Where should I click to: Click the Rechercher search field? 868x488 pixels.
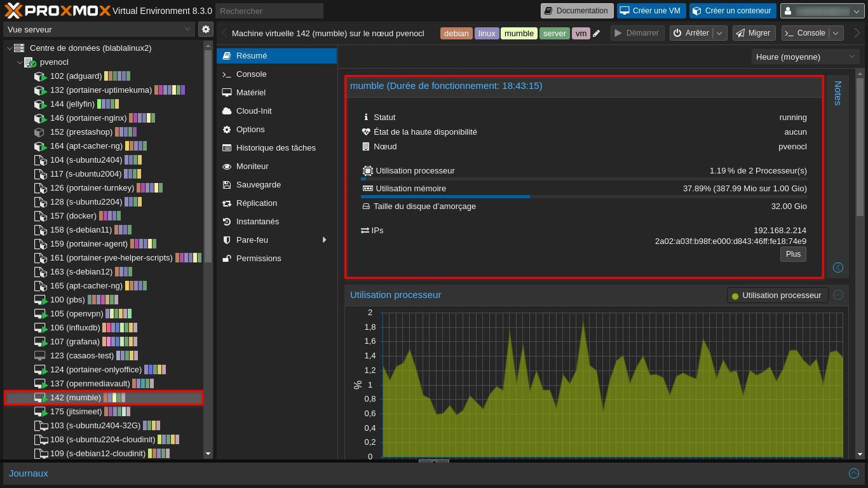pos(269,11)
